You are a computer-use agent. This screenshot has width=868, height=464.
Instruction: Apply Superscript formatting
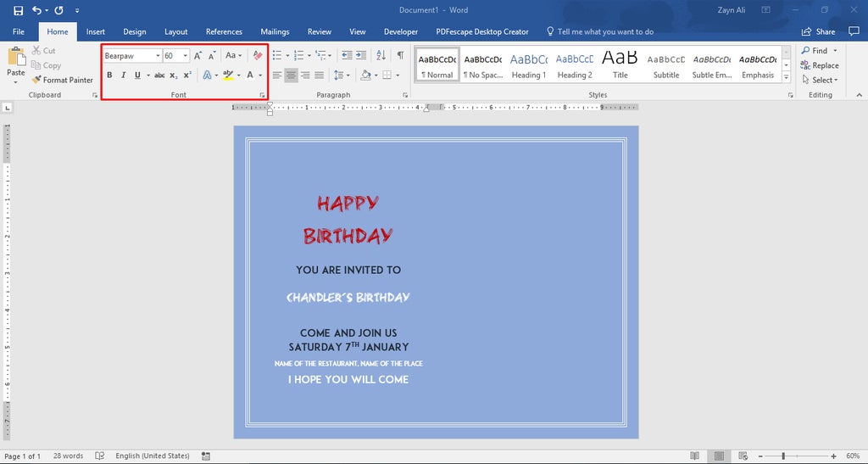[187, 75]
